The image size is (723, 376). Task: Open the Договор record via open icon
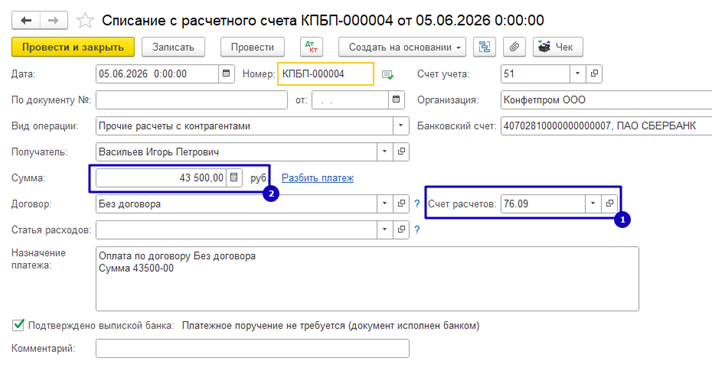(x=401, y=204)
